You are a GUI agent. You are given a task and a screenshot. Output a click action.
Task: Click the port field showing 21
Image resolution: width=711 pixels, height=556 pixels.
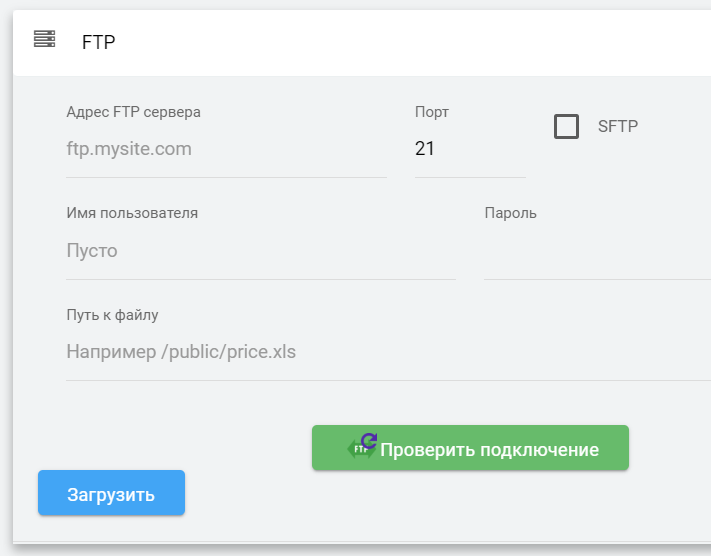click(469, 150)
